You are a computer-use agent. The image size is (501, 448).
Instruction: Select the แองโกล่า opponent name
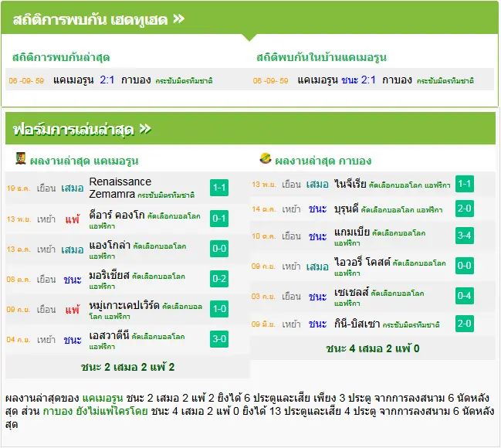tap(110, 245)
